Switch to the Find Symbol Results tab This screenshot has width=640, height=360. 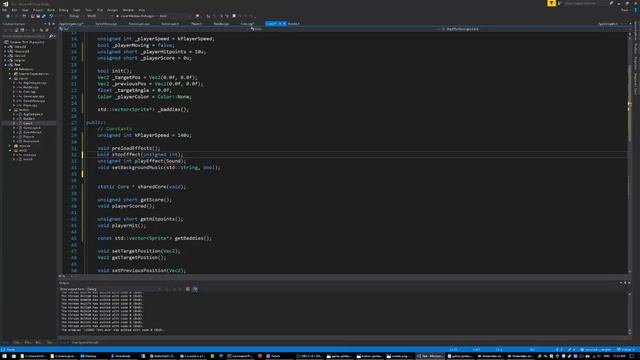85,342
